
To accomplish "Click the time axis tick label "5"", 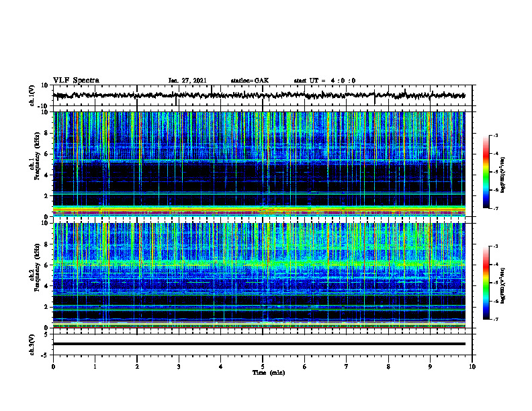I will pyautogui.click(x=263, y=367).
